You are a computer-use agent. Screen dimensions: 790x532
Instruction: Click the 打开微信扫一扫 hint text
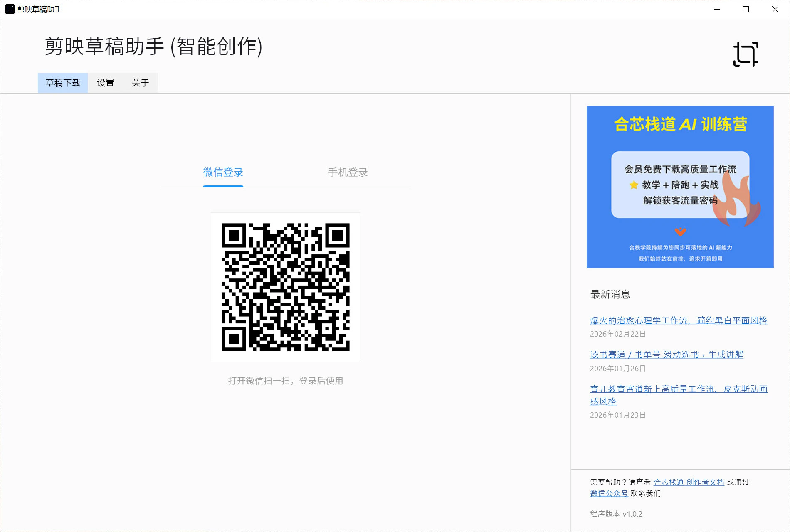(286, 381)
